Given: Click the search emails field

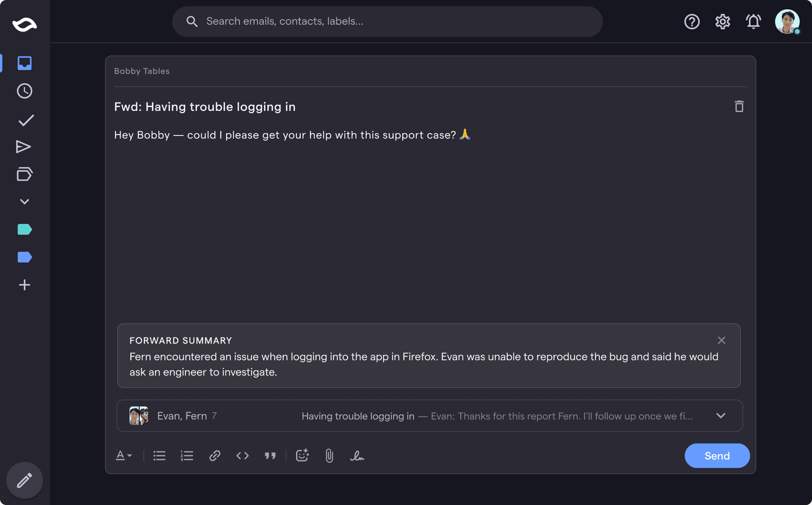Looking at the screenshot, I should pos(387,21).
